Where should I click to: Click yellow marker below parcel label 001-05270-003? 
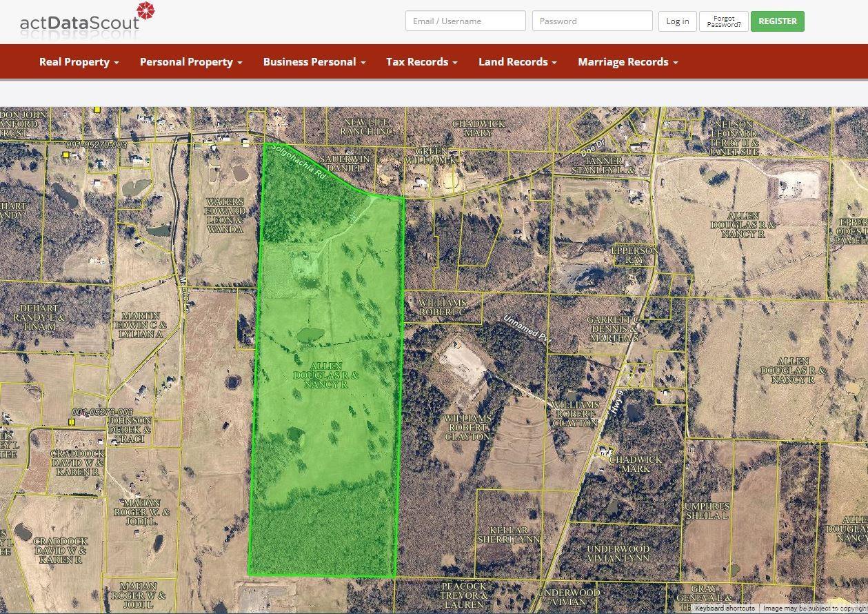65,155
